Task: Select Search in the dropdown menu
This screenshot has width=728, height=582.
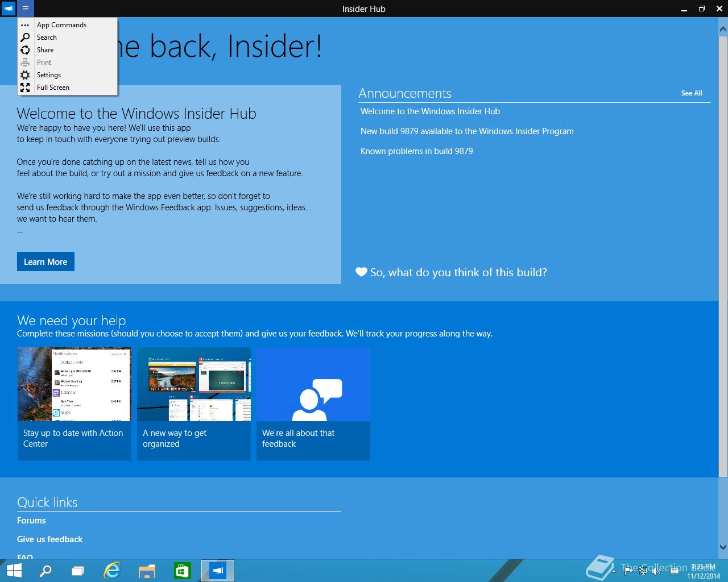Action: click(68, 38)
